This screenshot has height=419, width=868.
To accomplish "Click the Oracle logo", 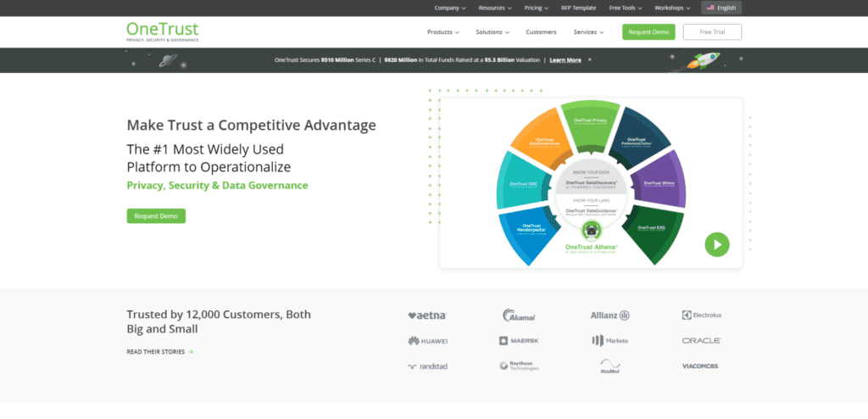I will pos(701,341).
